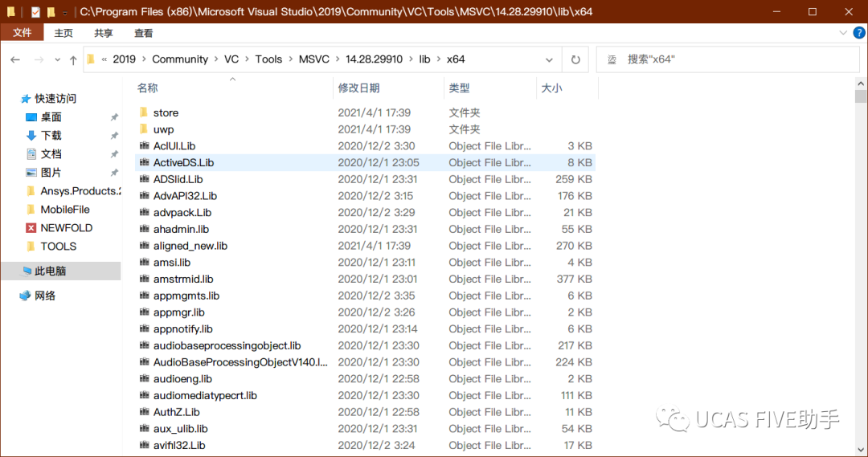Viewport: 868px width, 457px height.
Task: Click the Forward navigation arrow
Action: (x=39, y=59)
